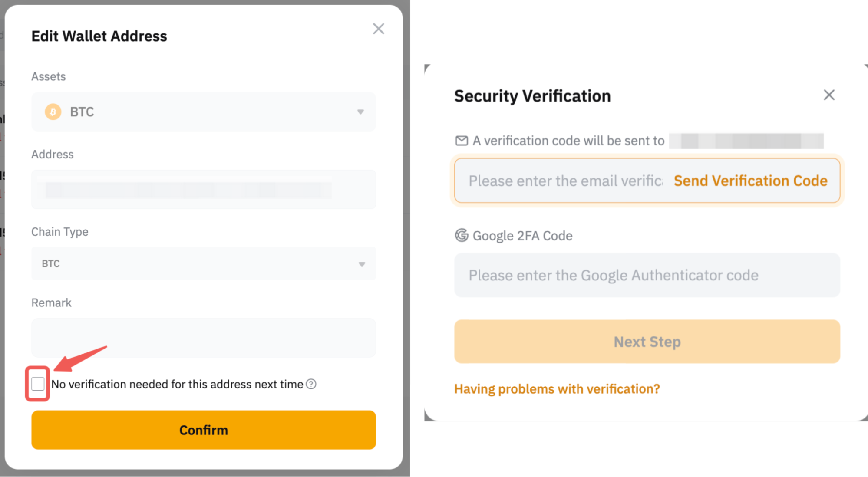The height and width of the screenshot is (477, 868).
Task: Focus the wallet Address input field
Action: 203,190
